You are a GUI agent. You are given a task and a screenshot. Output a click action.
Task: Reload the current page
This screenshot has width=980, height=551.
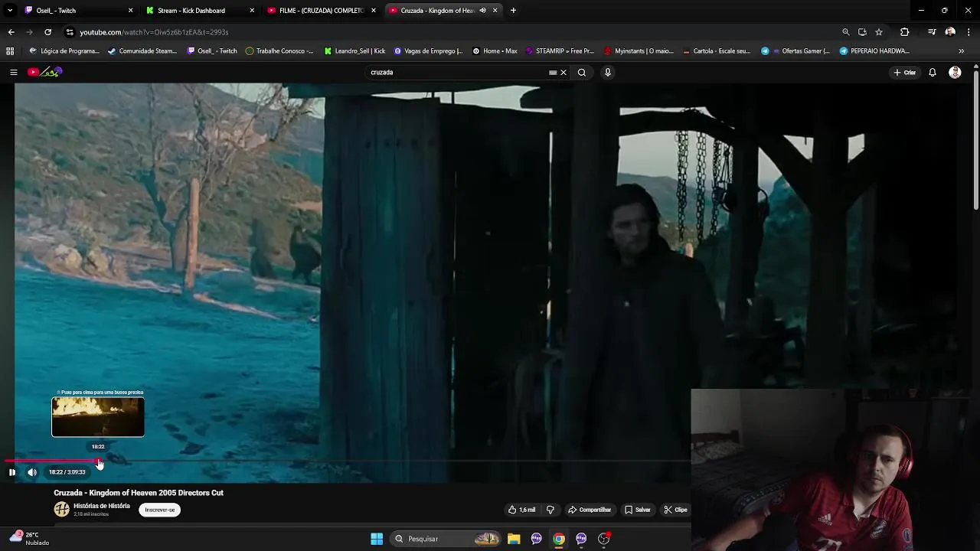tap(47, 32)
